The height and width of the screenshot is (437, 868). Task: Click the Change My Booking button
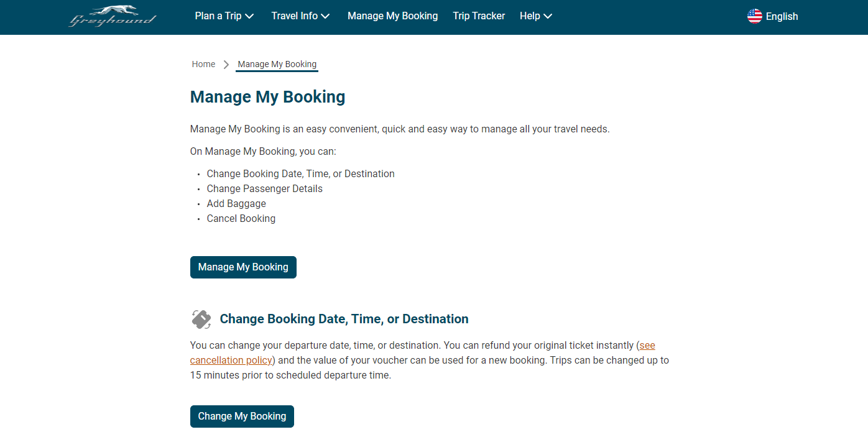[242, 416]
